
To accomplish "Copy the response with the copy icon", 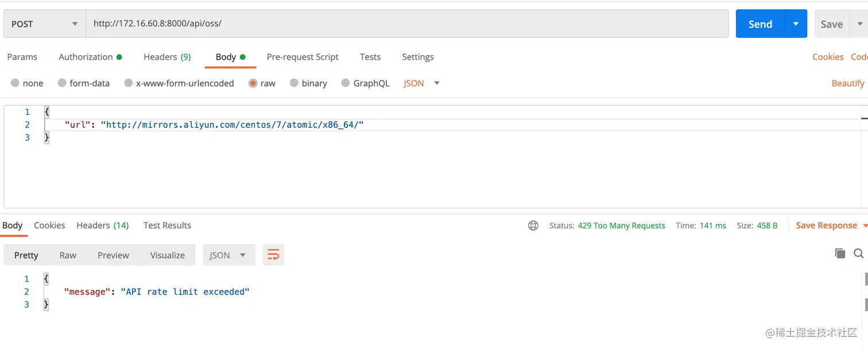I will pyautogui.click(x=840, y=253).
